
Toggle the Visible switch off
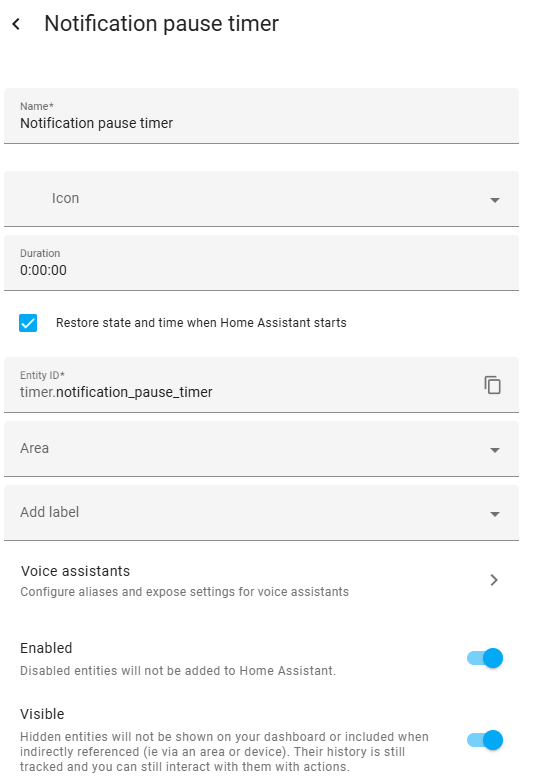[485, 740]
